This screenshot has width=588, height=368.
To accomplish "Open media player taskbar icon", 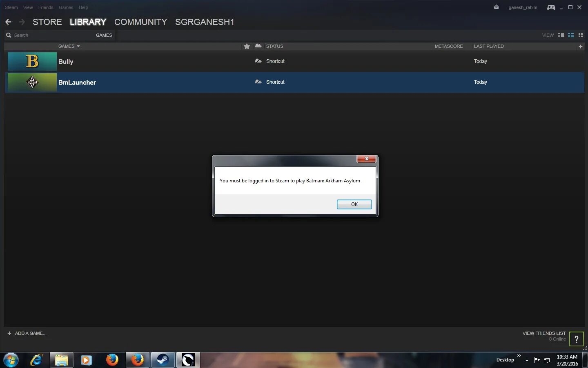I will [86, 360].
